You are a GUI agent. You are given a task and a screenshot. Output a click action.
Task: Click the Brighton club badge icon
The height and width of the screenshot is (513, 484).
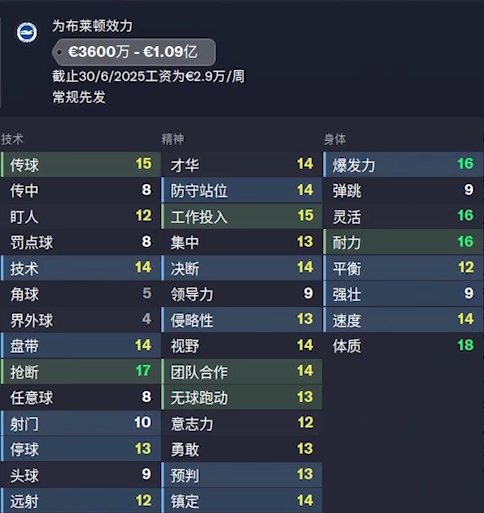27,32
